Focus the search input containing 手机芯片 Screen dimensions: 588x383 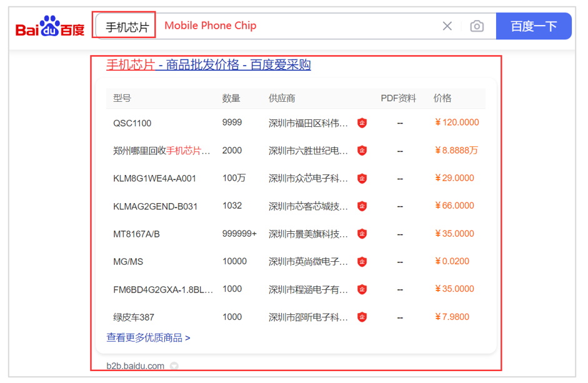[x=296, y=26]
